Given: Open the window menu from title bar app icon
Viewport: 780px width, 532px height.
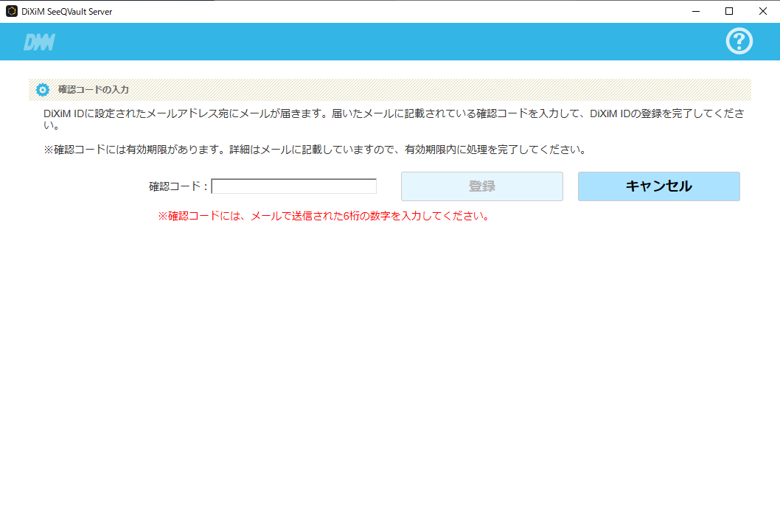Looking at the screenshot, I should click(x=11, y=11).
